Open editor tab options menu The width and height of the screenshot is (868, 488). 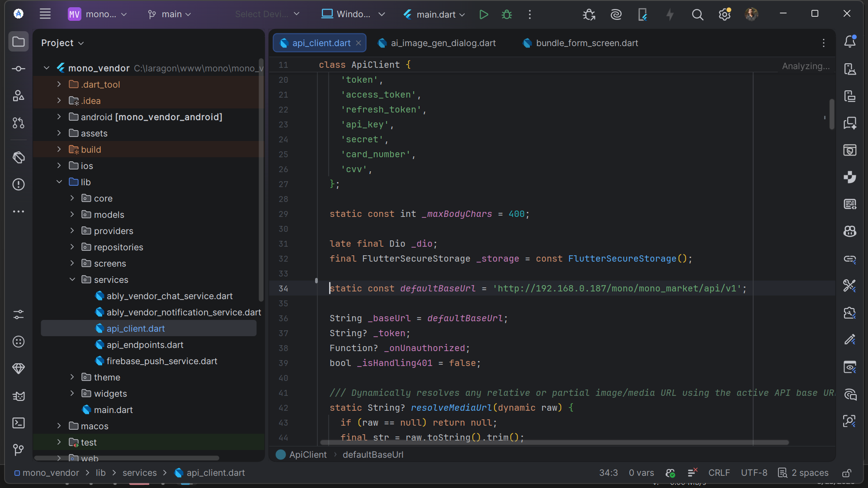(x=824, y=43)
